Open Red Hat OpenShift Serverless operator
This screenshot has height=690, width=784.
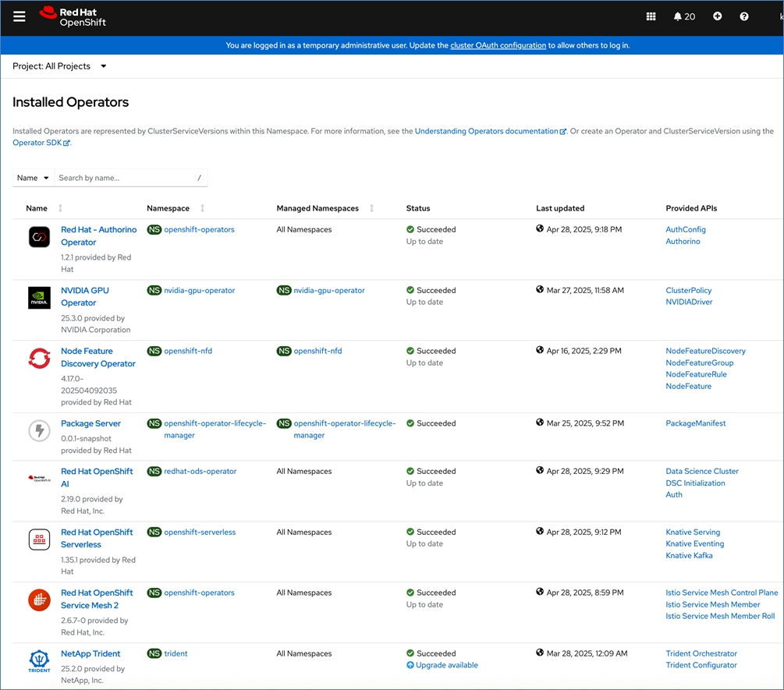(97, 538)
